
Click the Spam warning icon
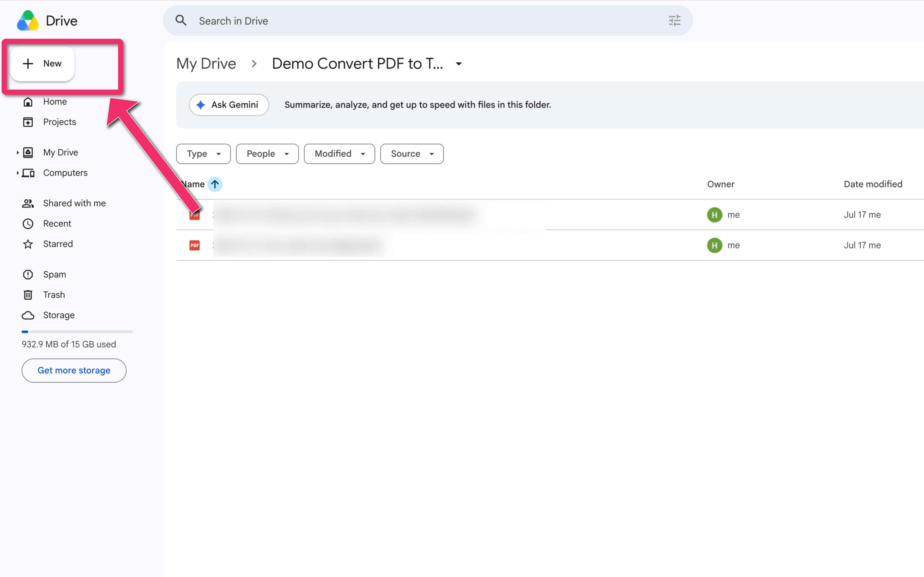point(28,274)
